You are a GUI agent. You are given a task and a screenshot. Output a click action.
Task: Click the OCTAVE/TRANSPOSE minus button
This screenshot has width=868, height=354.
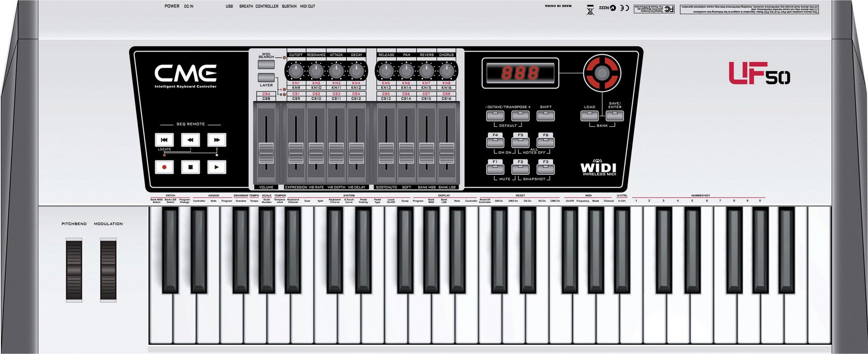[495, 116]
